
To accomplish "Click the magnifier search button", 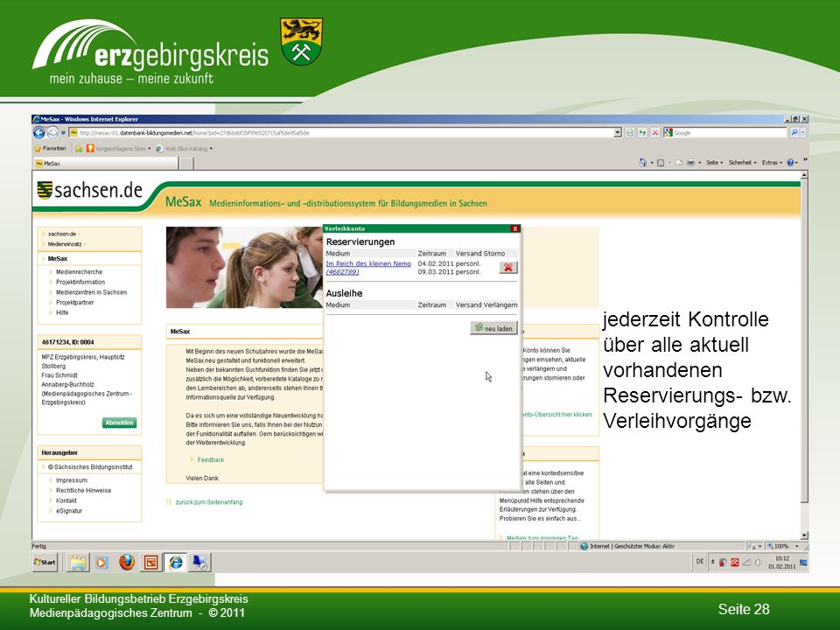I will pyautogui.click(x=794, y=132).
